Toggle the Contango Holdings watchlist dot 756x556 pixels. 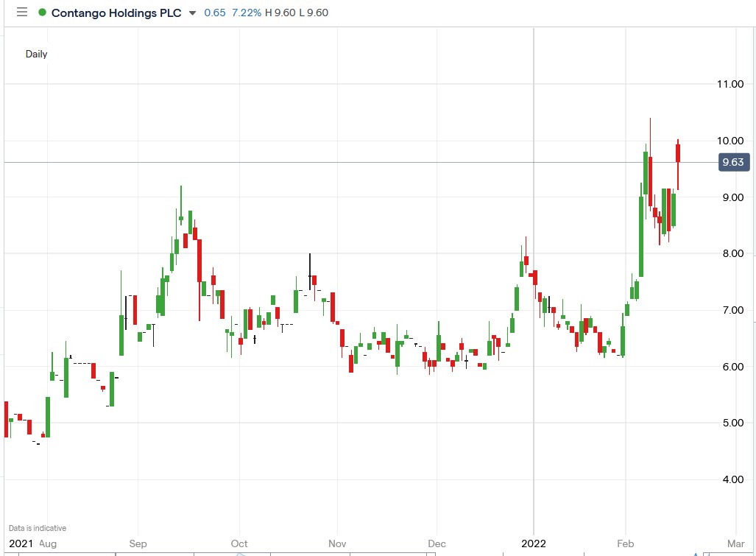pos(41,12)
